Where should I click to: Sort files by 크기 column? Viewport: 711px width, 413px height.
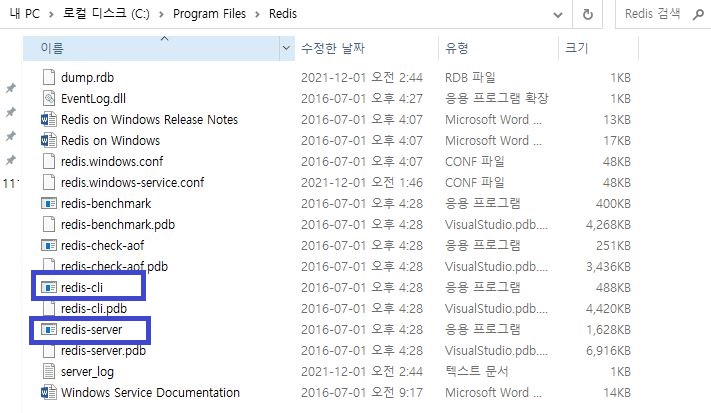point(599,48)
